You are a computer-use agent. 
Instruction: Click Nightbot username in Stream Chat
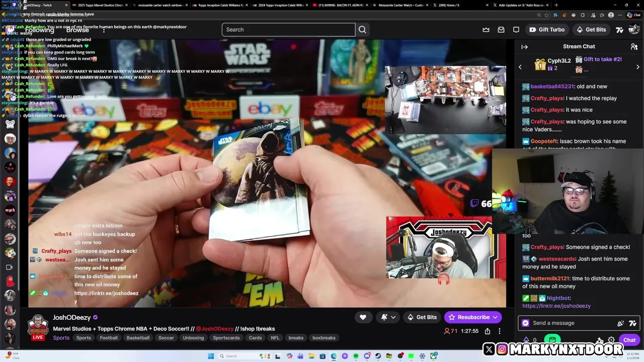click(x=558, y=298)
